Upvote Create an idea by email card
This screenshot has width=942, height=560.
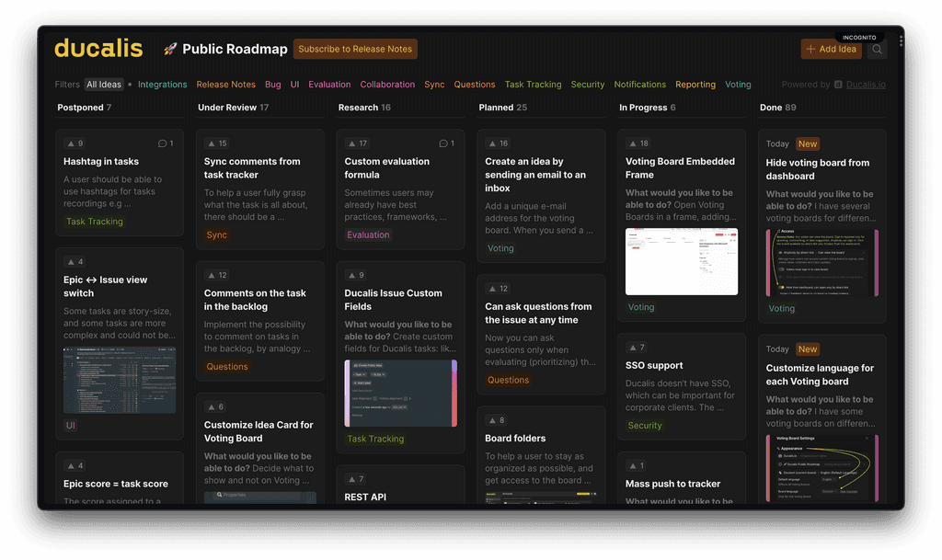tap(498, 143)
